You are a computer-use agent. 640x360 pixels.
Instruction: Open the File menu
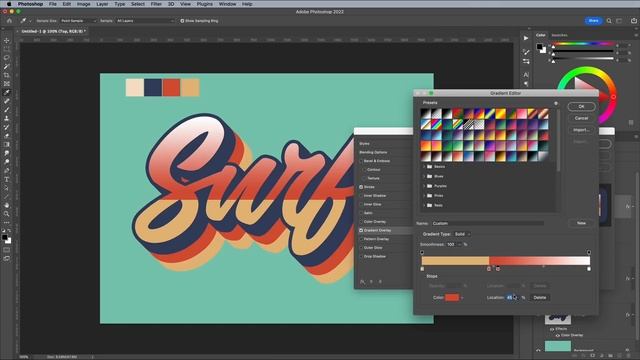point(53,4)
